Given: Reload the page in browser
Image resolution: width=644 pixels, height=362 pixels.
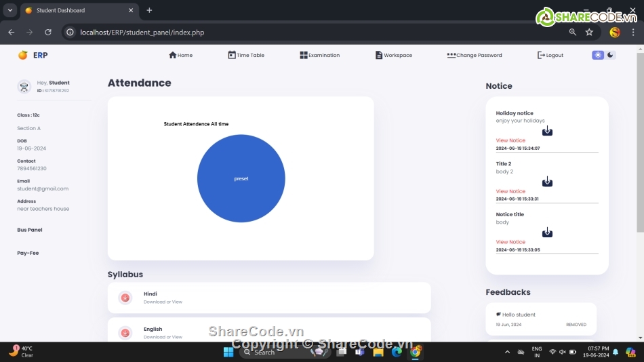Looking at the screenshot, I should (48, 32).
